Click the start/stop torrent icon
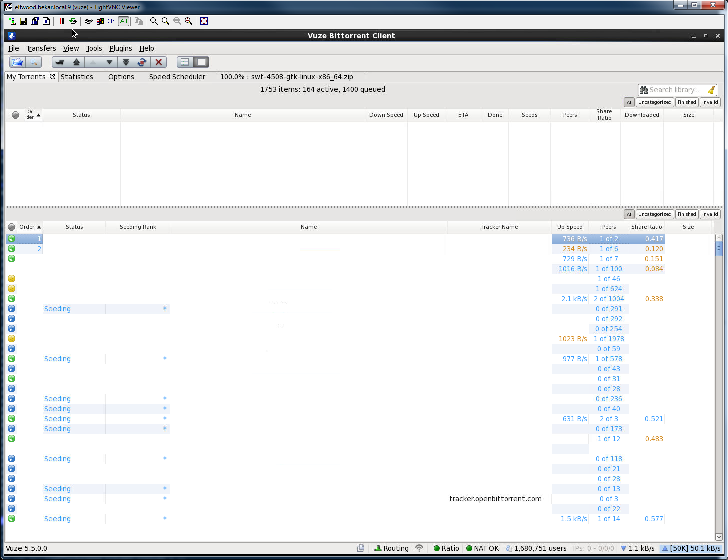Image resolution: width=728 pixels, height=560 pixels. (142, 62)
